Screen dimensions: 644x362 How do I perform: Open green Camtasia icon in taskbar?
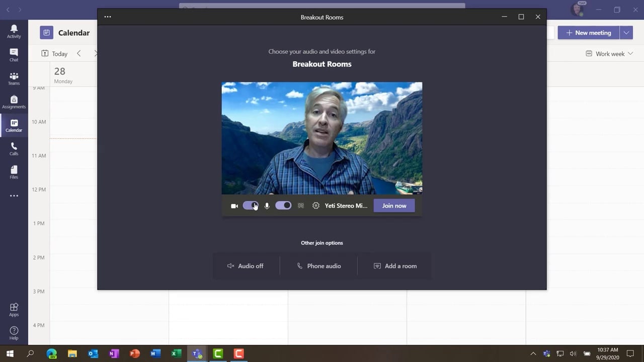click(x=218, y=353)
